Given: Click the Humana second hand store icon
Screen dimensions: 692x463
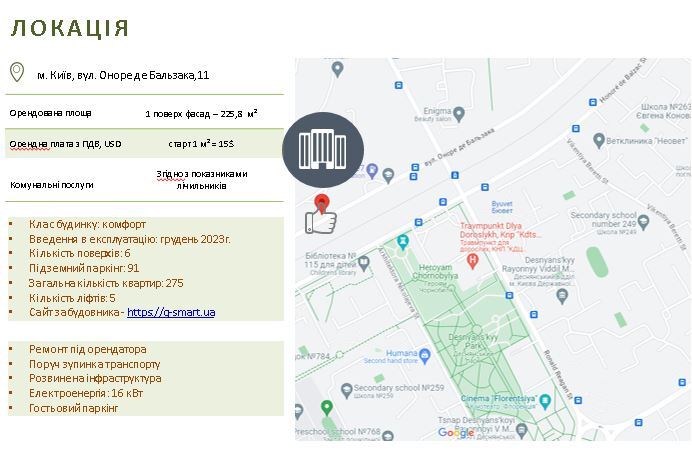Looking at the screenshot, I should [427, 353].
